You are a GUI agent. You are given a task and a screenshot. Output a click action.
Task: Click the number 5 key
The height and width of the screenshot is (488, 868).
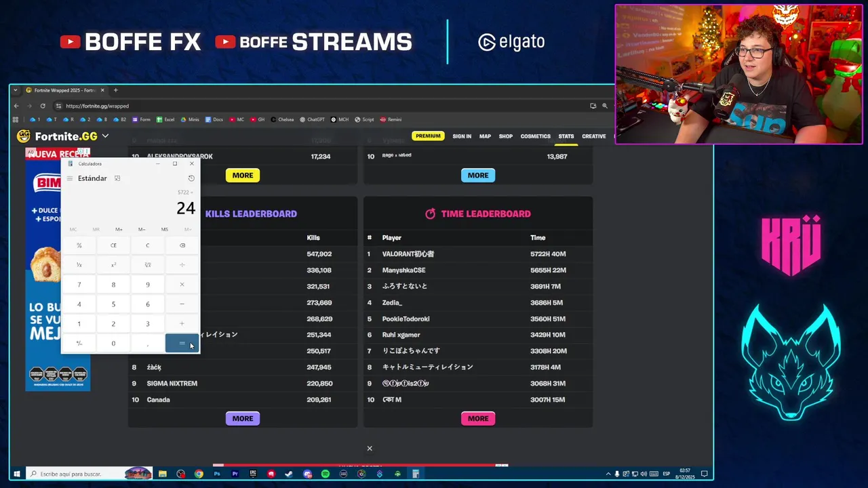tap(113, 304)
